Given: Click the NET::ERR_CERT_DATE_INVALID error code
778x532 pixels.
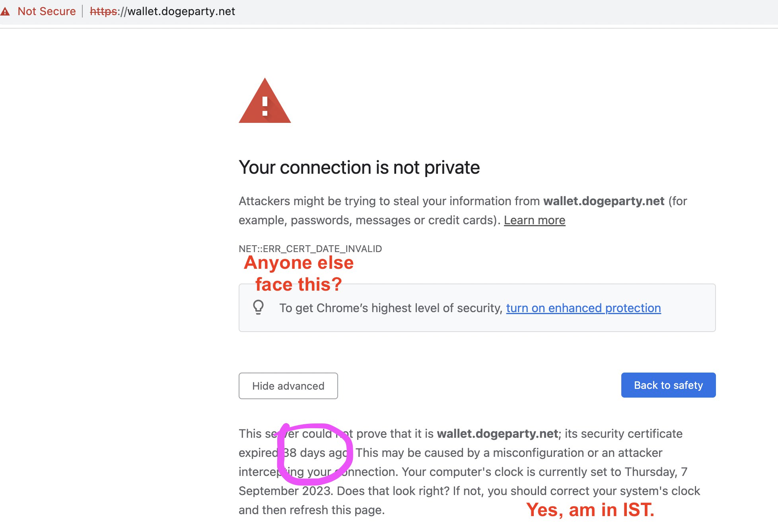Looking at the screenshot, I should (310, 249).
